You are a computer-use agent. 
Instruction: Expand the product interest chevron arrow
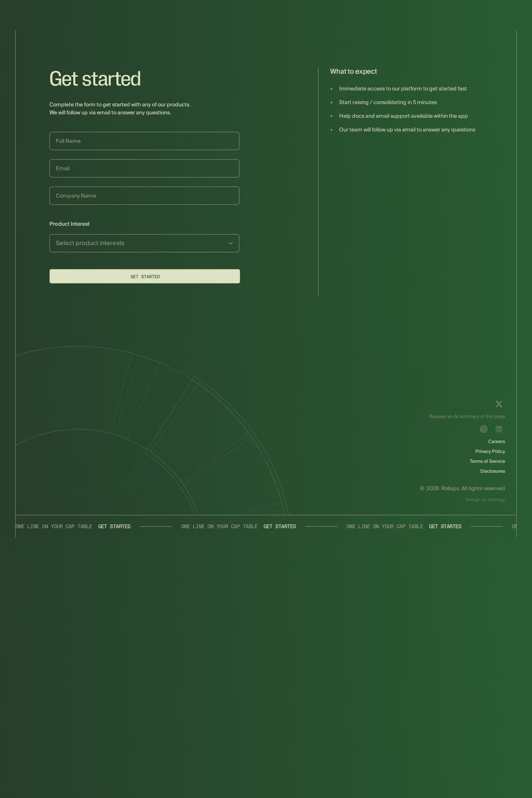coord(231,243)
